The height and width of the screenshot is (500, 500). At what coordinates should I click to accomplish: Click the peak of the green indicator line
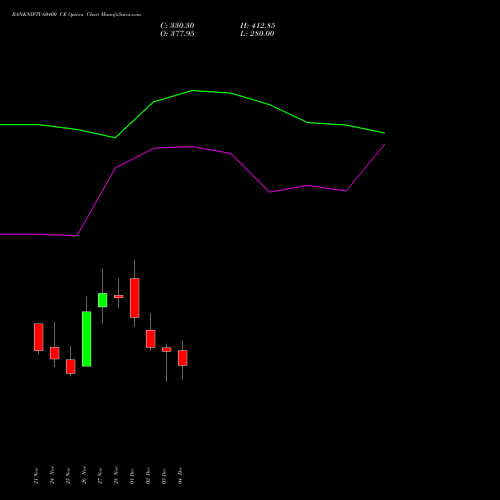coord(193,91)
